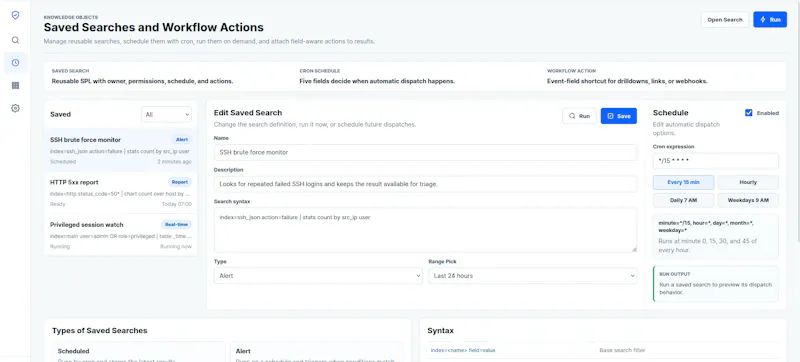Select the Daily 7 AM preset
Image resolution: width=800 pixels, height=362 pixels.
coord(683,200)
